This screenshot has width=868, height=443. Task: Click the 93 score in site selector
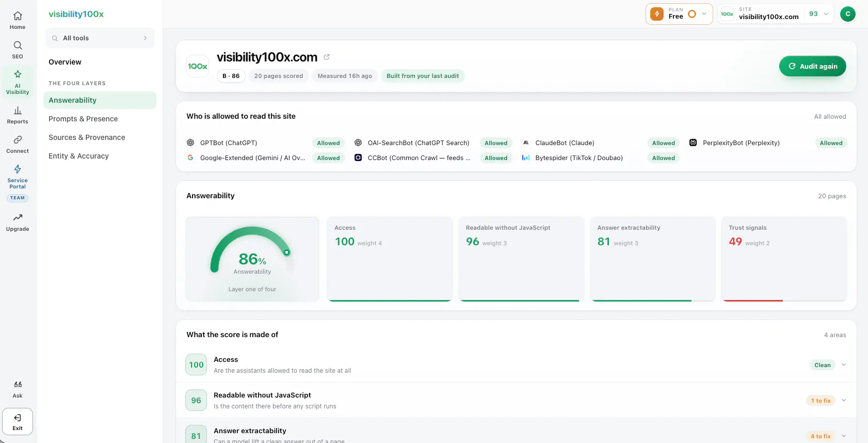(813, 14)
